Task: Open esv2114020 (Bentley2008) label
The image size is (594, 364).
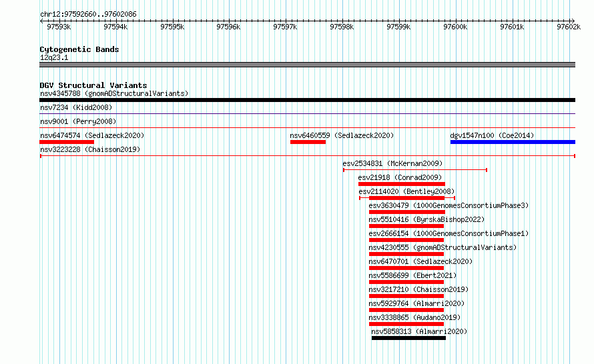Action: (x=406, y=191)
